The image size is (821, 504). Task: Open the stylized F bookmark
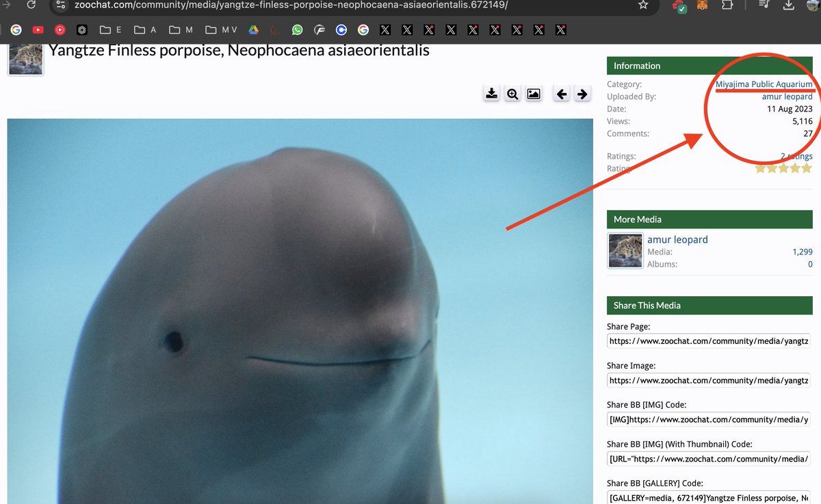pyautogui.click(x=319, y=30)
